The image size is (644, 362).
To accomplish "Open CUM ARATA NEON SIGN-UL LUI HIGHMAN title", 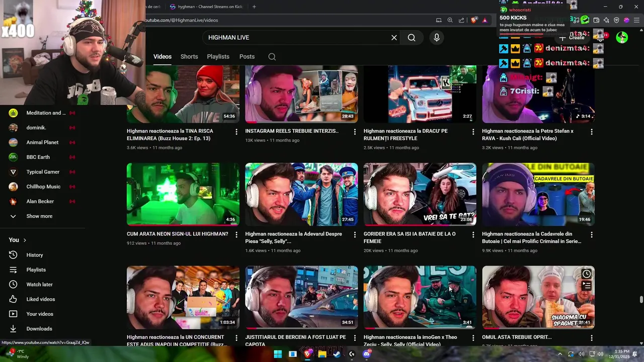I will [178, 234].
